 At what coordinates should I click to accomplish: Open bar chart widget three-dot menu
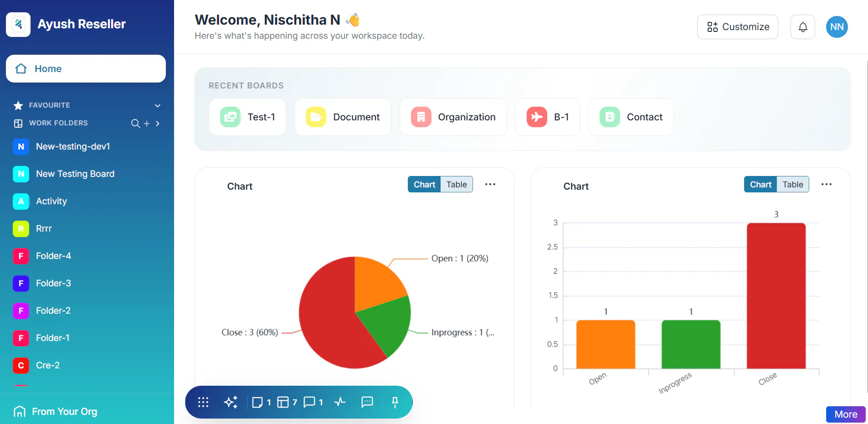point(827,184)
